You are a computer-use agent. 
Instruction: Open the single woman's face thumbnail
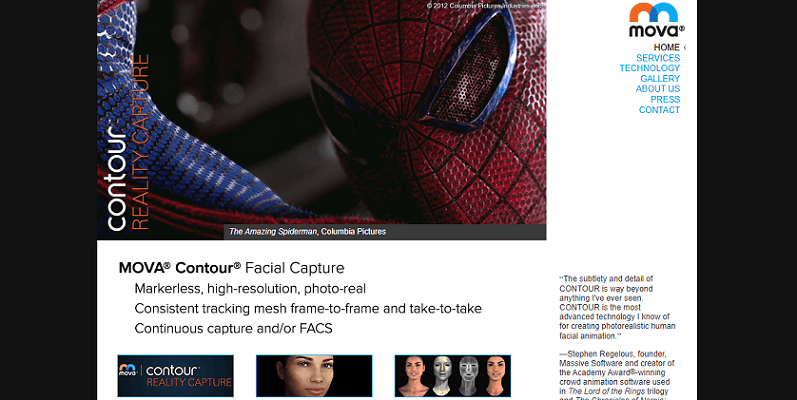314,376
